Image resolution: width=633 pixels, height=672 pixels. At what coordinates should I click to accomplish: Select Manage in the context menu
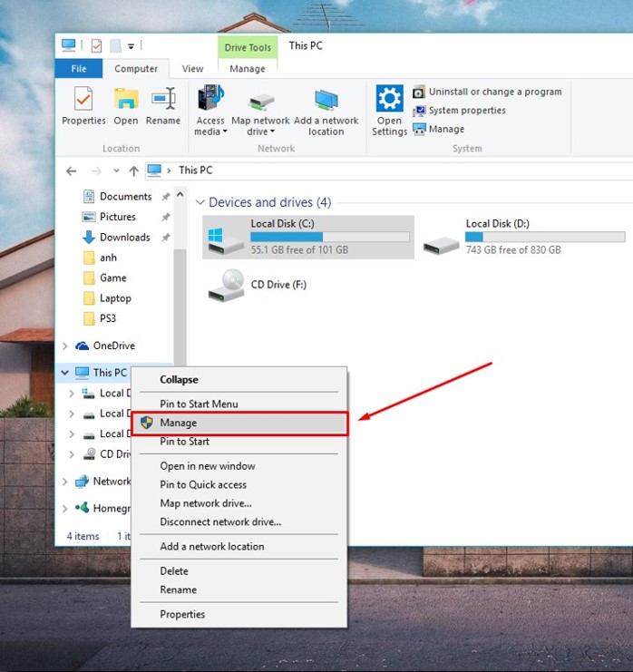[179, 423]
